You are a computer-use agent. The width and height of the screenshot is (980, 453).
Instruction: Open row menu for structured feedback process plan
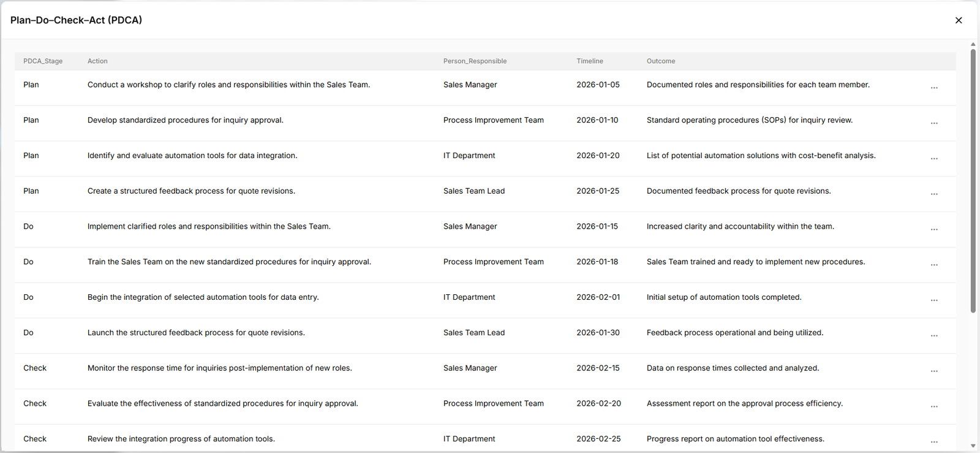(934, 194)
